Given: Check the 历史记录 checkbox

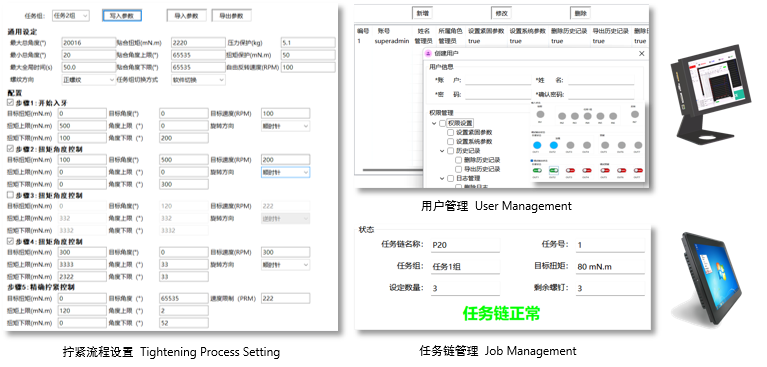Looking at the screenshot, I should pyautogui.click(x=451, y=151).
